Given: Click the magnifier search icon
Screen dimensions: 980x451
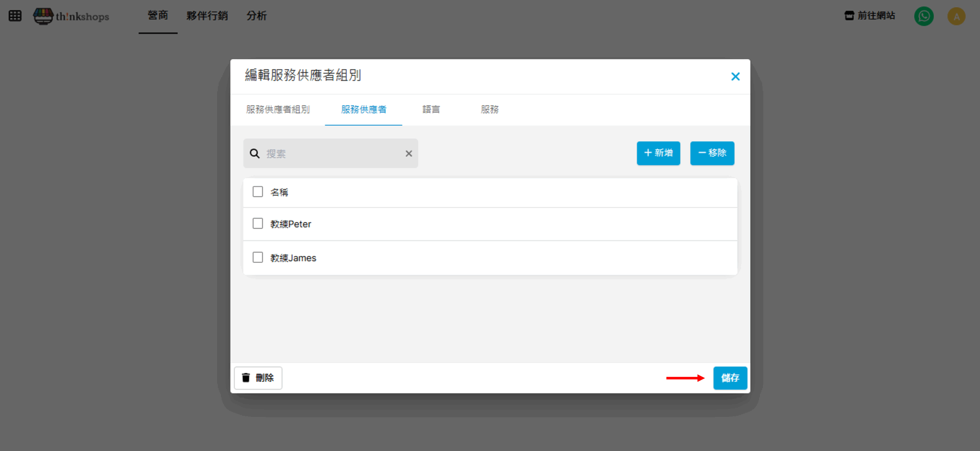Looking at the screenshot, I should click(255, 153).
